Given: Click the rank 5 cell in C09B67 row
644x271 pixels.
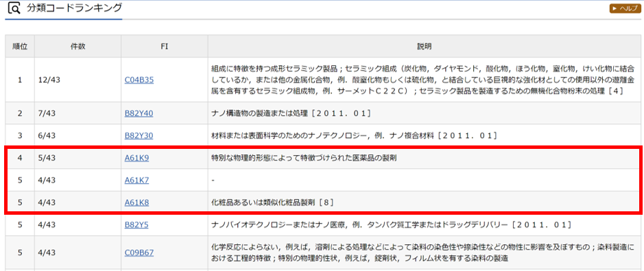Looking at the screenshot, I should 20,252.
